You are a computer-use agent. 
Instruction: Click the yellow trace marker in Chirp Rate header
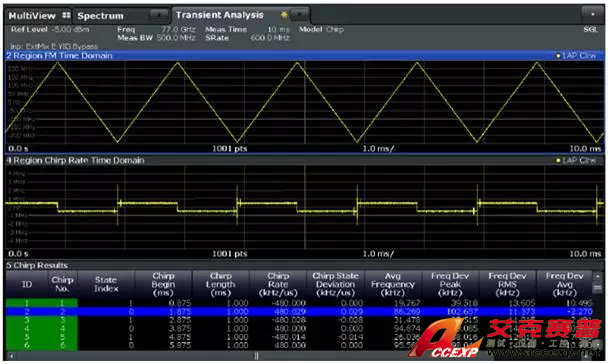point(558,160)
